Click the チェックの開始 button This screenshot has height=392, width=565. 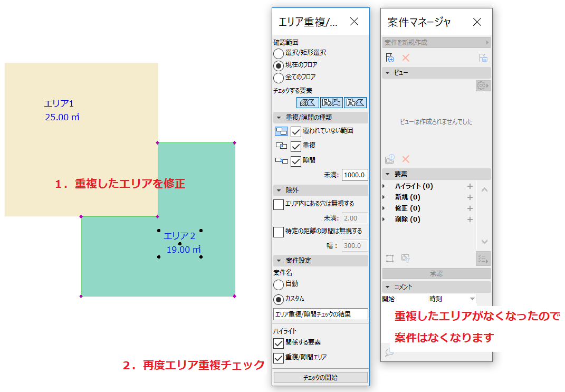321,377
